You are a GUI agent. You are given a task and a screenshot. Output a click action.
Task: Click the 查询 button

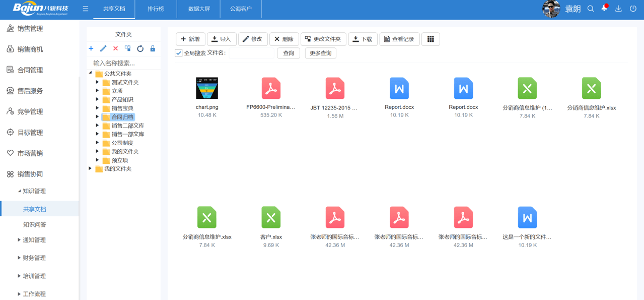[288, 53]
